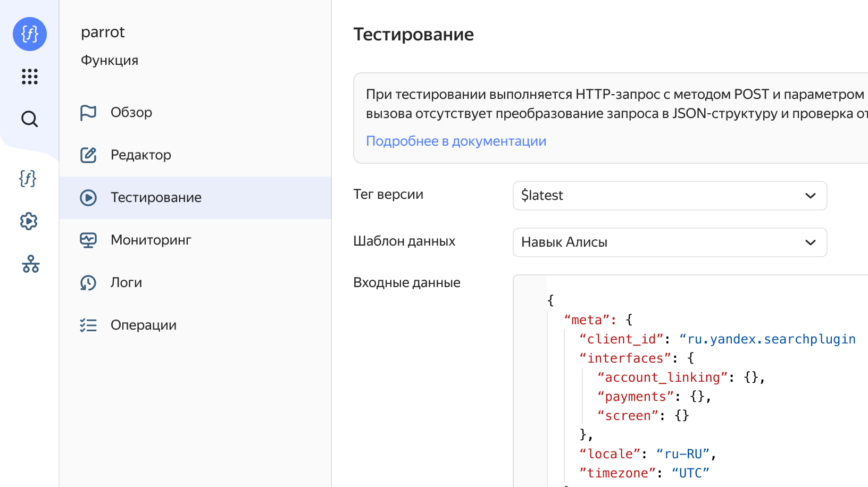Click the parrot function name
This screenshot has width=868, height=487.
[x=103, y=32]
